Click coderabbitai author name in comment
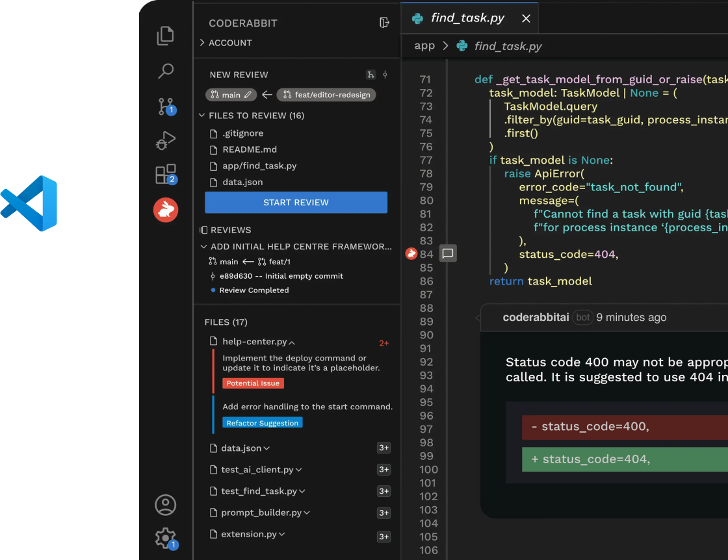The height and width of the screenshot is (560, 728). [x=536, y=317]
